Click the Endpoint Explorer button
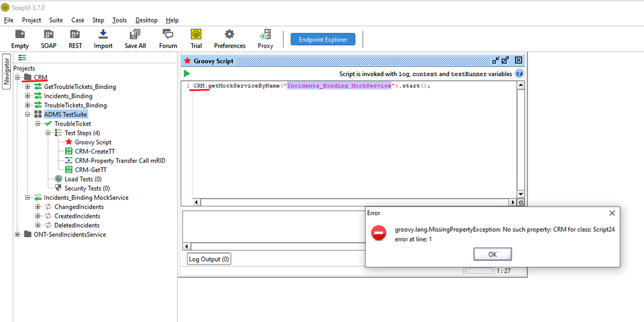 point(323,39)
